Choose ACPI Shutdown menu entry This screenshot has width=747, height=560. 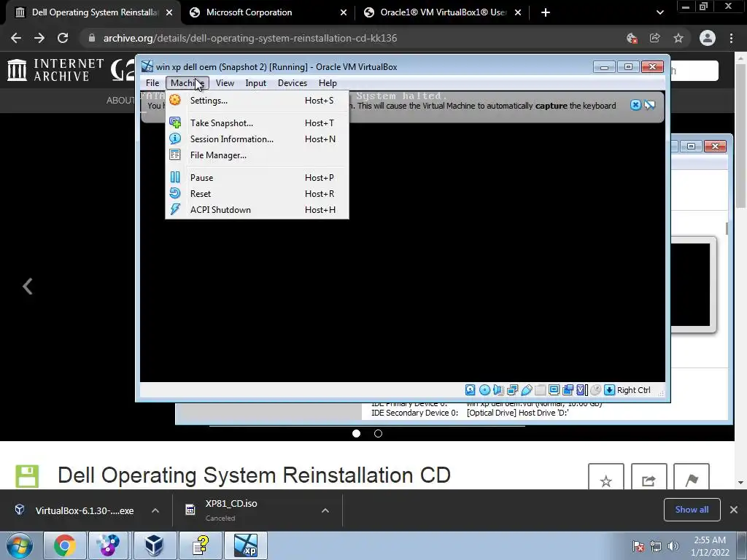[x=257, y=210]
